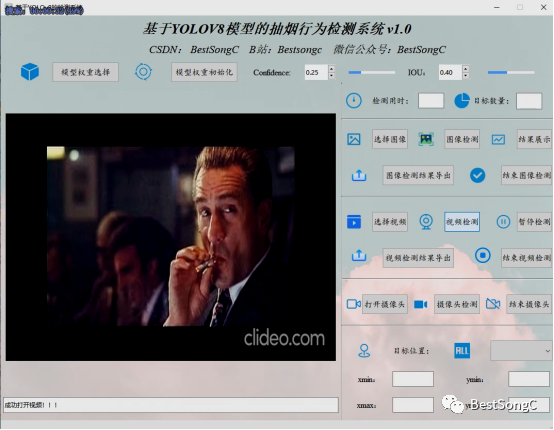This screenshot has height=430, width=554.
Task: Export with 图像检测结果导出 button
Action: pos(418,175)
